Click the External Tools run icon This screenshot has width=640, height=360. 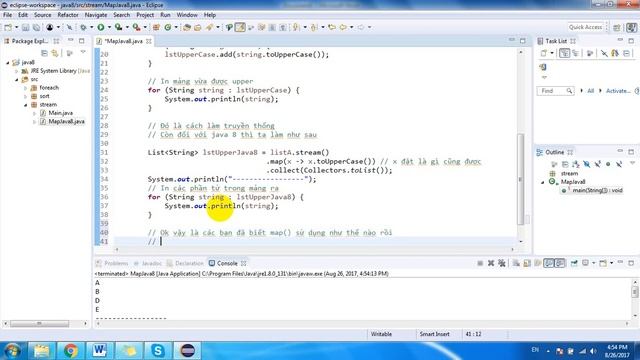[136, 27]
